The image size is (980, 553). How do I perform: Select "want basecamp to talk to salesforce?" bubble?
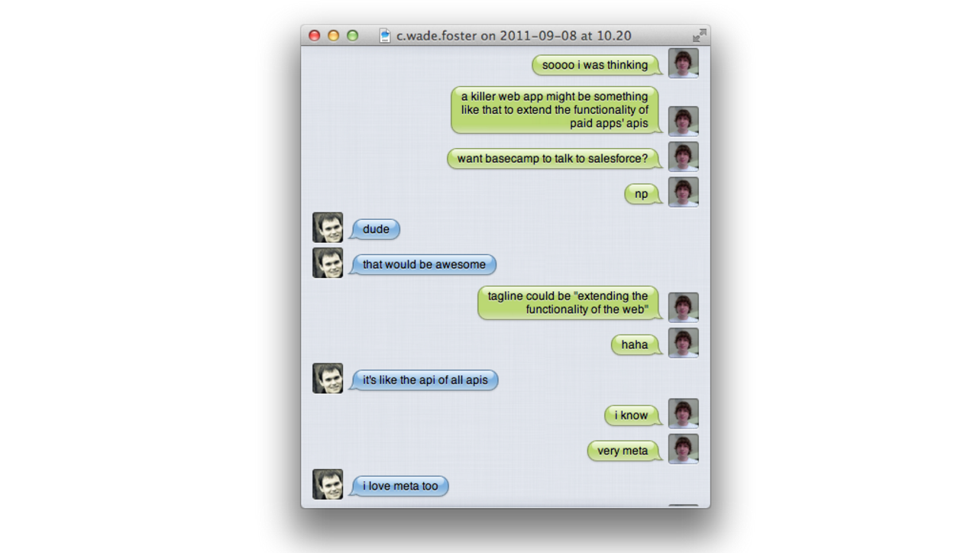coord(554,159)
